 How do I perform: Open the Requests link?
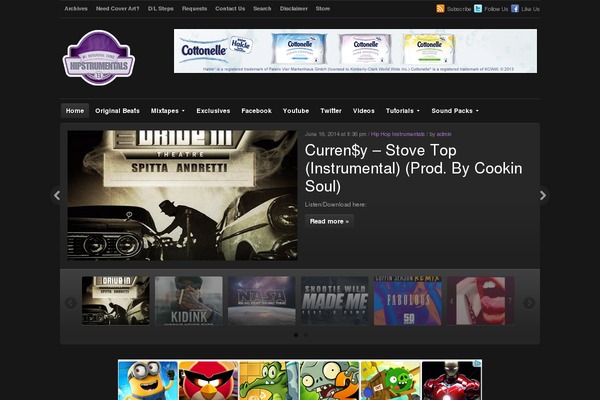194,8
